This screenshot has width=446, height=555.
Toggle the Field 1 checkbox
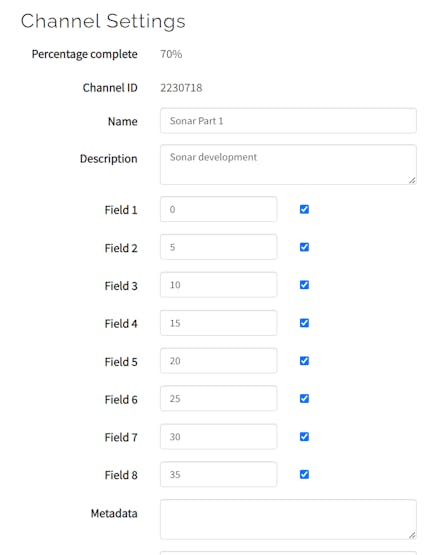[304, 209]
